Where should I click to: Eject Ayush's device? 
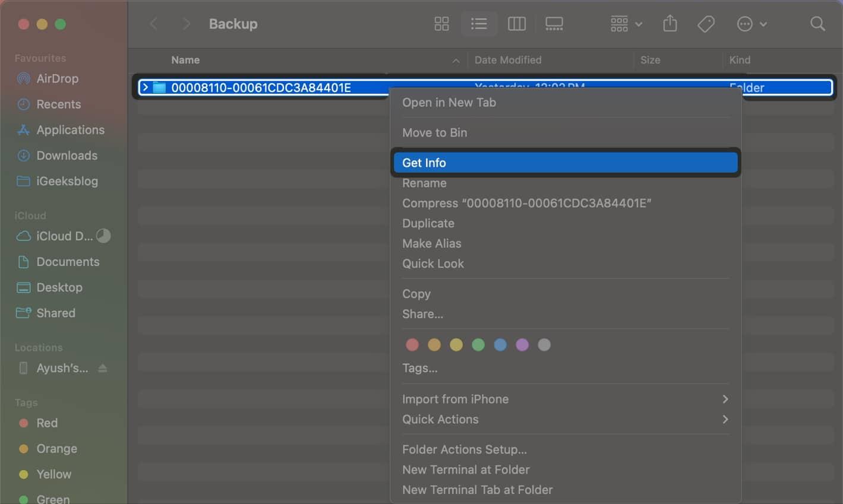(x=103, y=368)
